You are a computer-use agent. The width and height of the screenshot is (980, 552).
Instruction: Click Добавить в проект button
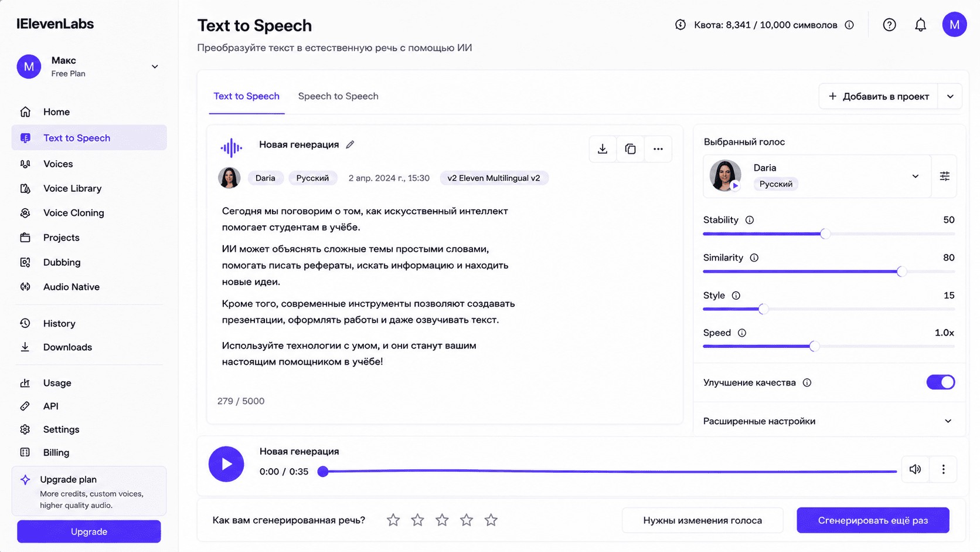879,96
